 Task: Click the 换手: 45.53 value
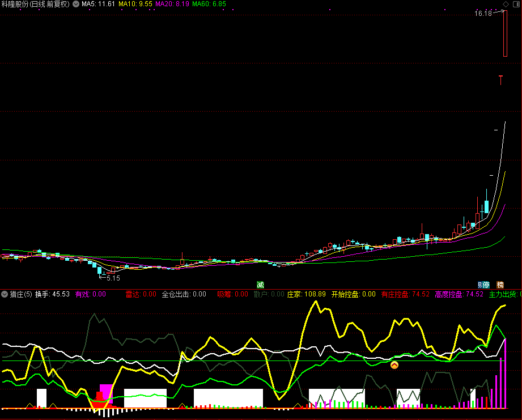52,294
